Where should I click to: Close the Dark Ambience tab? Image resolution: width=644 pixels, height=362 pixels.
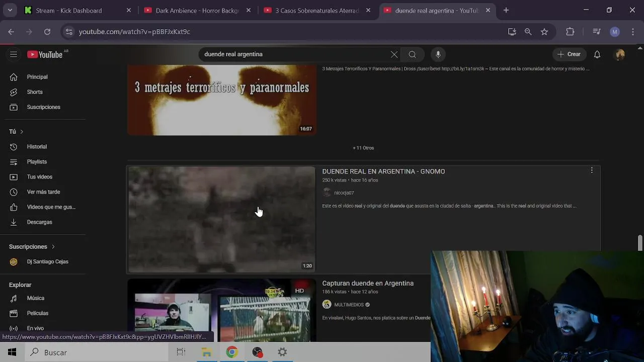(x=249, y=10)
